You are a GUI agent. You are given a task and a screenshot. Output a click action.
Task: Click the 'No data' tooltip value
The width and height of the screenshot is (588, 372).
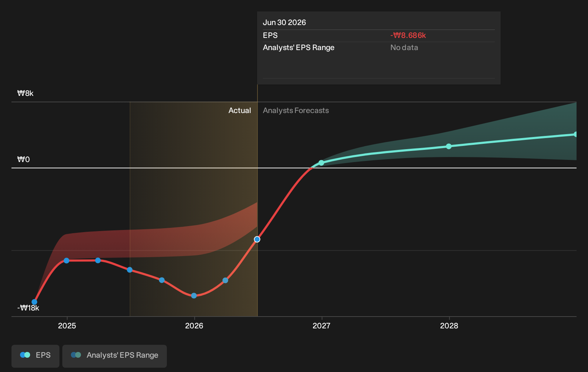(404, 48)
